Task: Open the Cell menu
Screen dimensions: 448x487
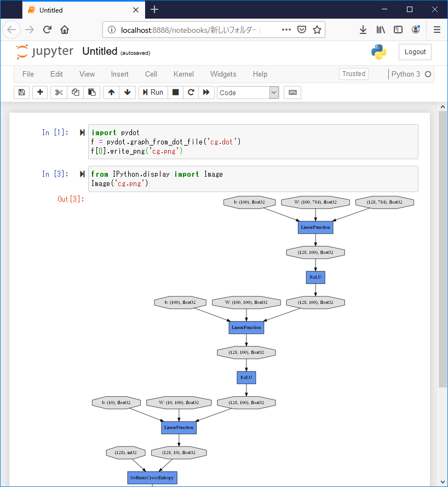Action: click(151, 74)
